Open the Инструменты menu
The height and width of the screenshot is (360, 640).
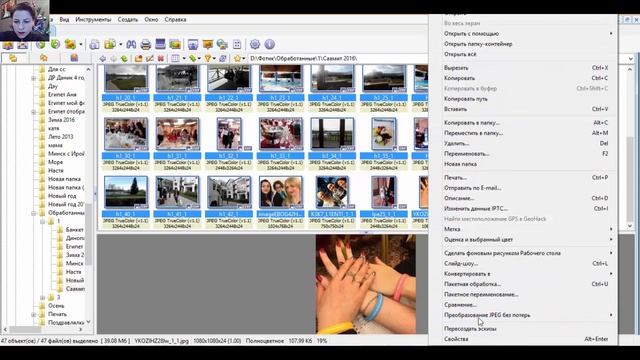(x=93, y=20)
